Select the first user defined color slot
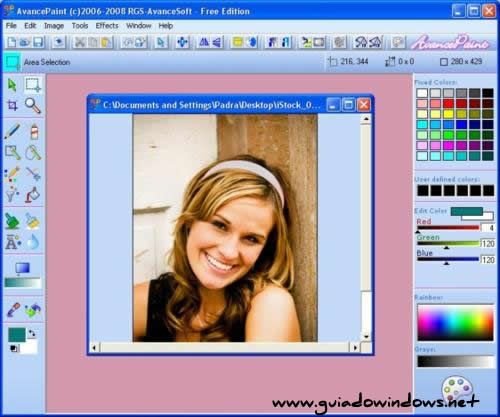This screenshot has height=417, width=500. click(x=423, y=191)
